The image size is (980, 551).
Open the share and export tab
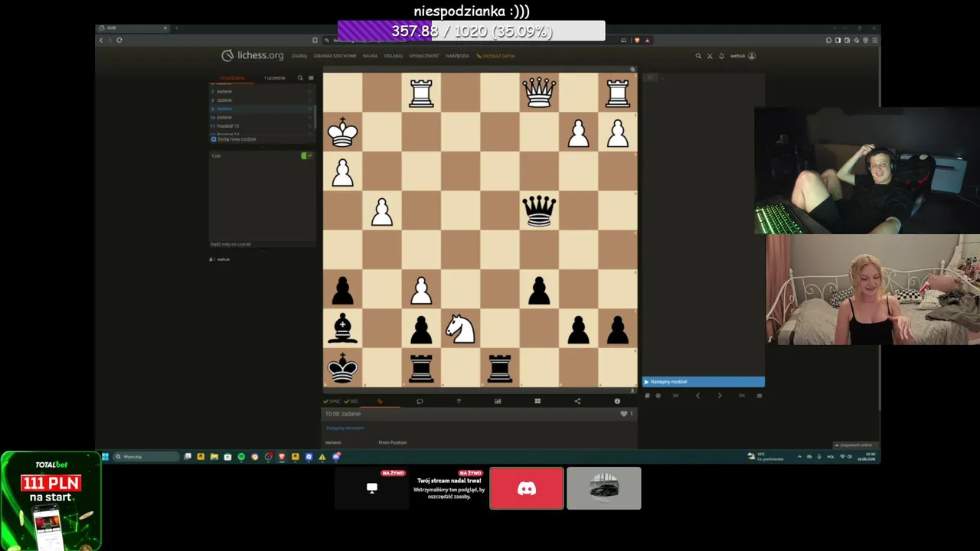577,401
